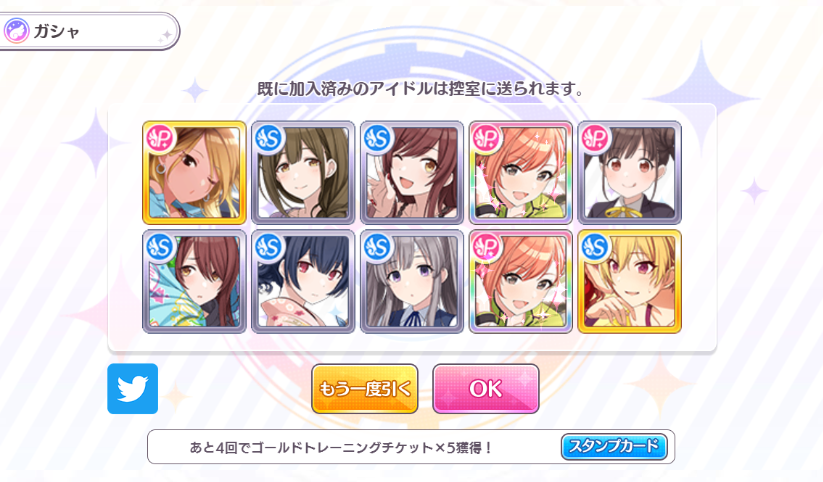Select the olive-haired idol S card

click(303, 173)
